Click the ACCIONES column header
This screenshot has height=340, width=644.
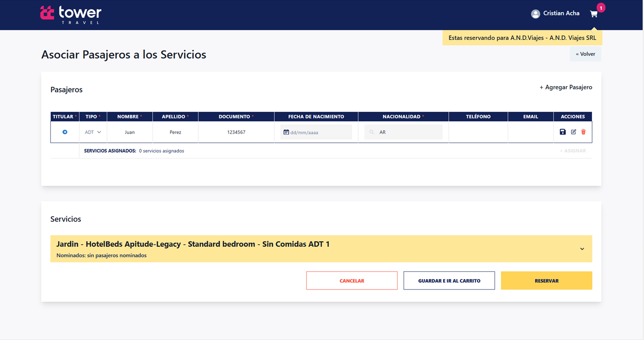click(x=573, y=117)
